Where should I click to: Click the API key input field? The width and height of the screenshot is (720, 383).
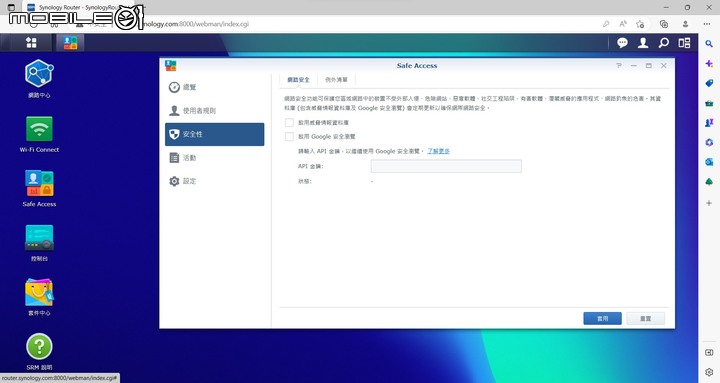click(446, 166)
